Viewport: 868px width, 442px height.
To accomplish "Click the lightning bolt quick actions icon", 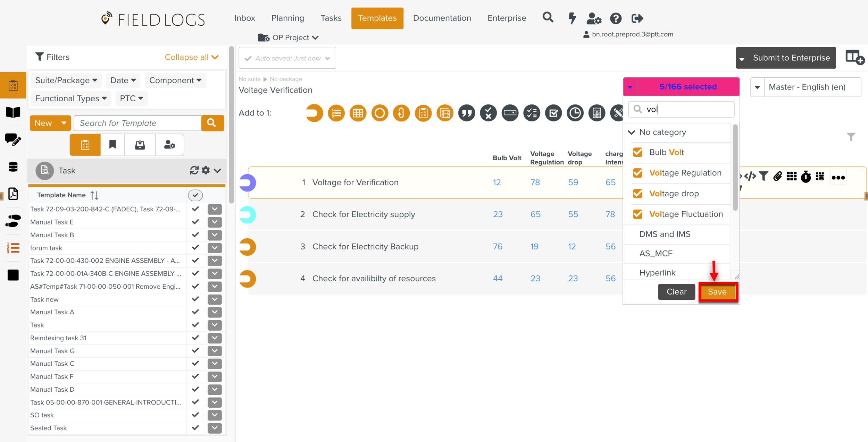I will click(572, 18).
